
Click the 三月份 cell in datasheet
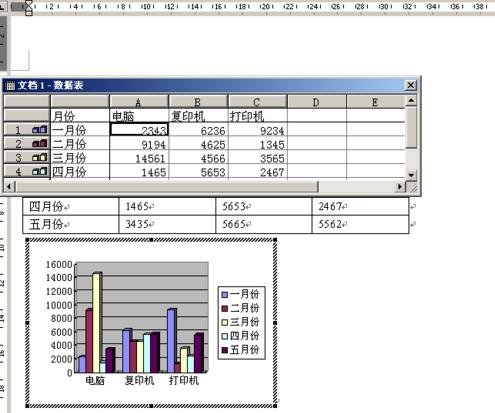80,157
